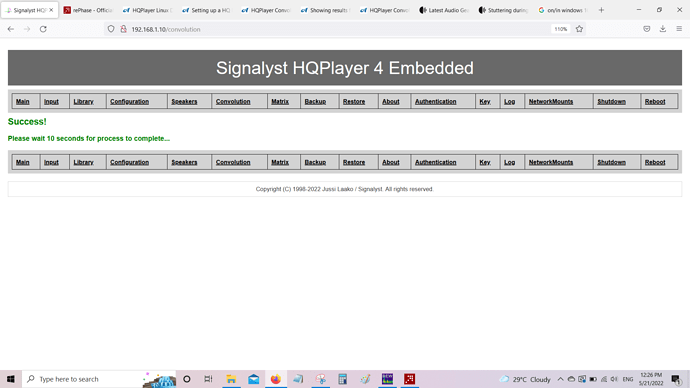Open Input in the bottom navigation bar

click(x=51, y=162)
